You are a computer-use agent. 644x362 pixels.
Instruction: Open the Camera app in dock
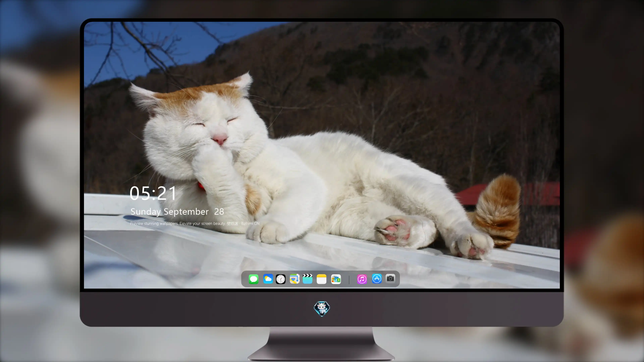coord(390,279)
